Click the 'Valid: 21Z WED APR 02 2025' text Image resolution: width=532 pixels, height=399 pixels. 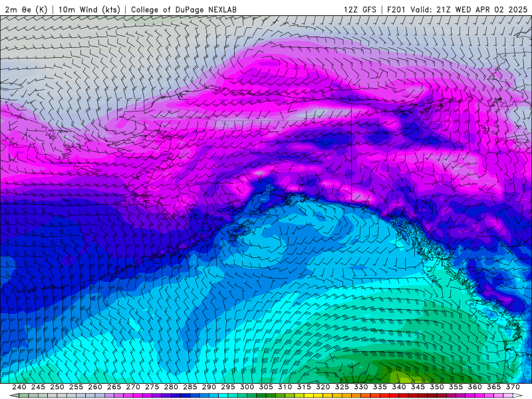pos(469,9)
